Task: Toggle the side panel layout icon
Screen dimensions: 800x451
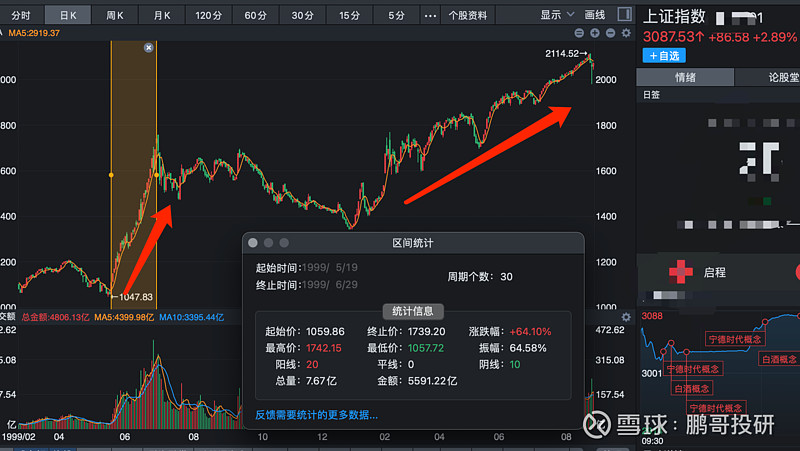Action: coord(624,14)
